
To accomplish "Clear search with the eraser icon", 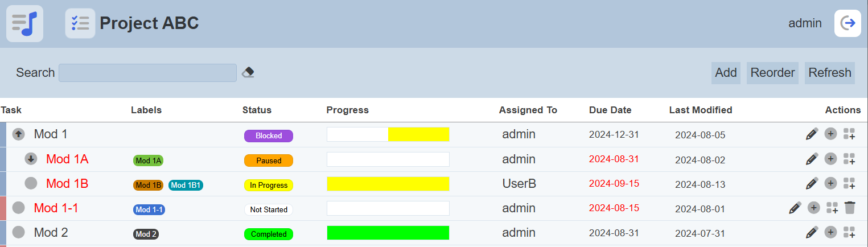I will (x=248, y=72).
